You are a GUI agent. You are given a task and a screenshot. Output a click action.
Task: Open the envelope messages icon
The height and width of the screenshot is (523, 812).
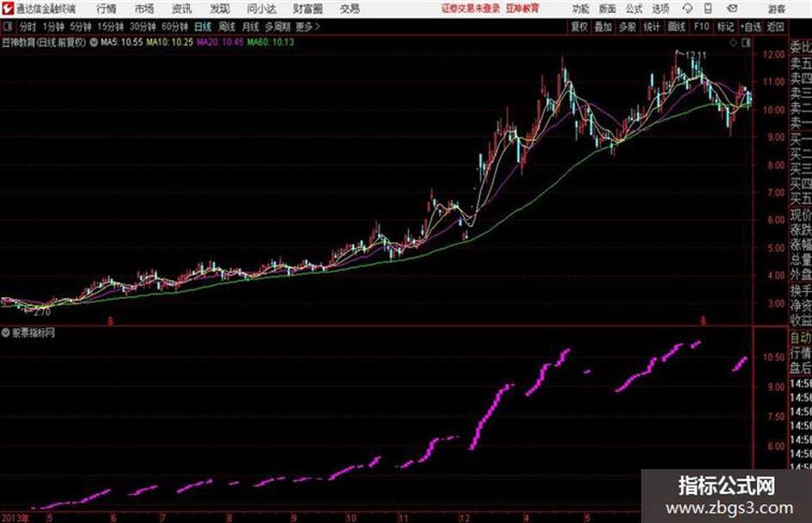click(732, 9)
